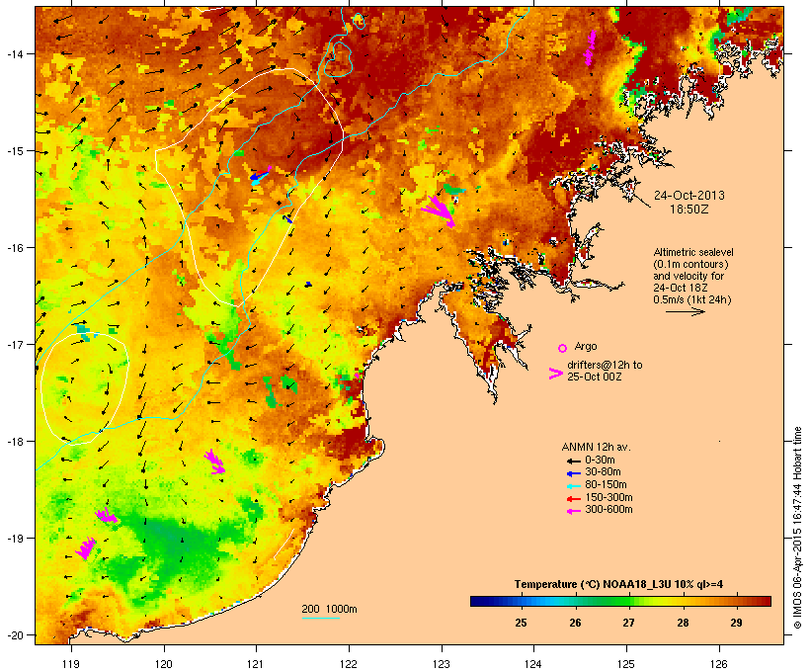Click the -18 latitude axis label
810x672 pixels.
(14, 441)
